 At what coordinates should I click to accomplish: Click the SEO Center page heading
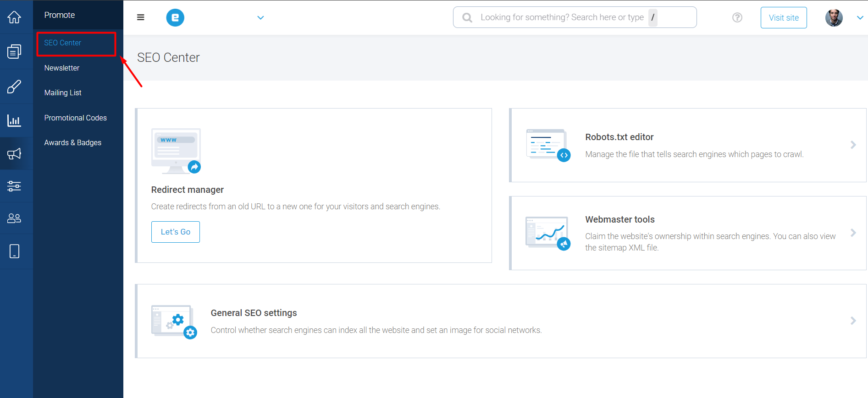168,58
